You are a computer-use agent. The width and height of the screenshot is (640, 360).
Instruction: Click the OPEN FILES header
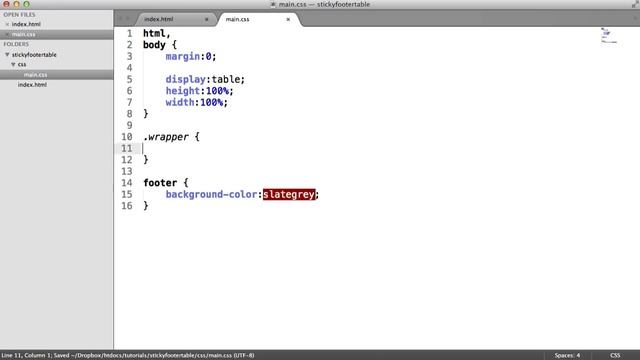19,14
